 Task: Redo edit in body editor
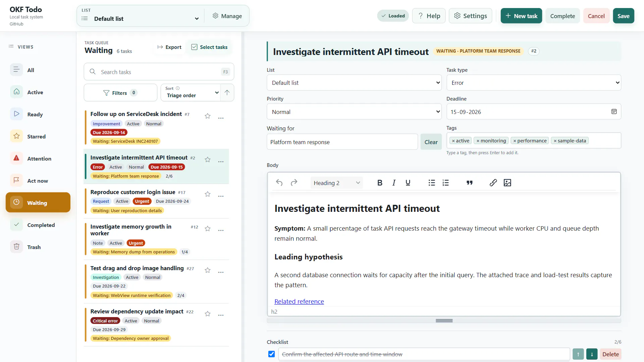coord(294,183)
